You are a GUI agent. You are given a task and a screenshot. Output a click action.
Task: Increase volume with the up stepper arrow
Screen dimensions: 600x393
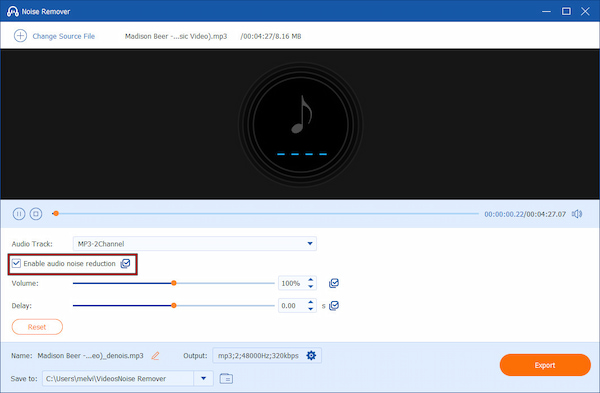(311, 280)
